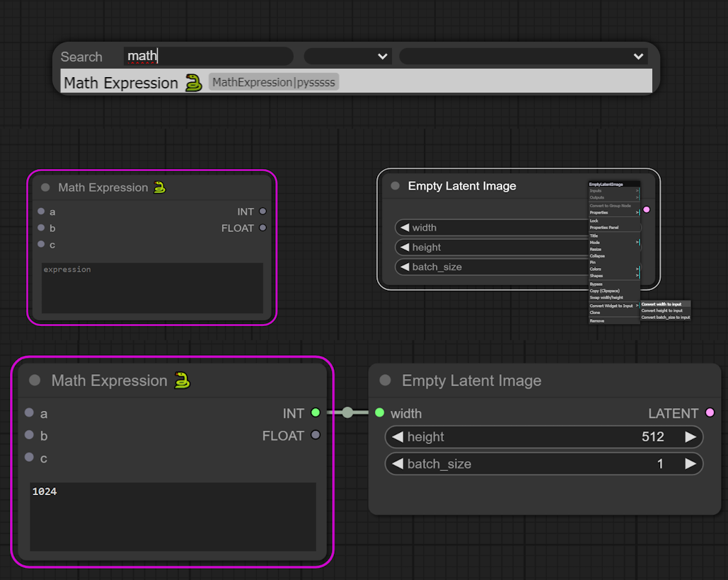Click INT output port on lower Math Expression node

[x=316, y=412]
